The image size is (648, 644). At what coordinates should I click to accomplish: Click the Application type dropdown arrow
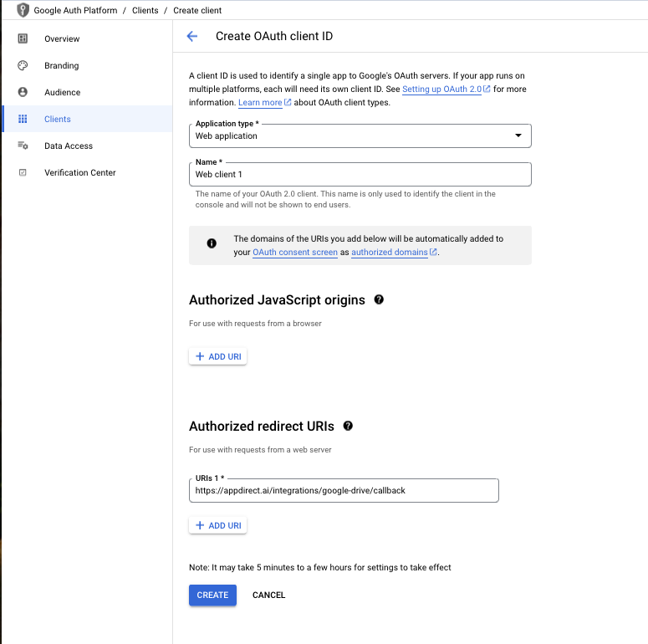pyautogui.click(x=518, y=135)
